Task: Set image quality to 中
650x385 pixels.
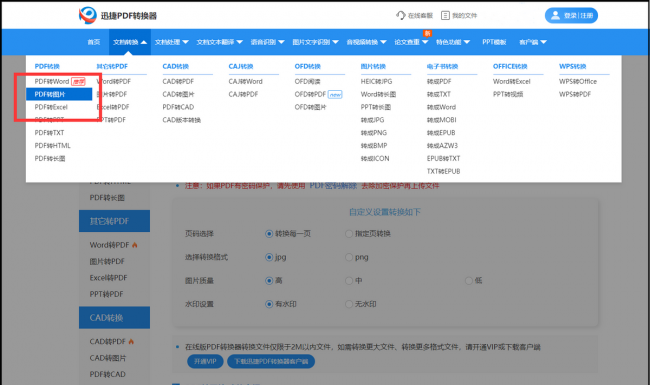Action: pyautogui.click(x=349, y=281)
